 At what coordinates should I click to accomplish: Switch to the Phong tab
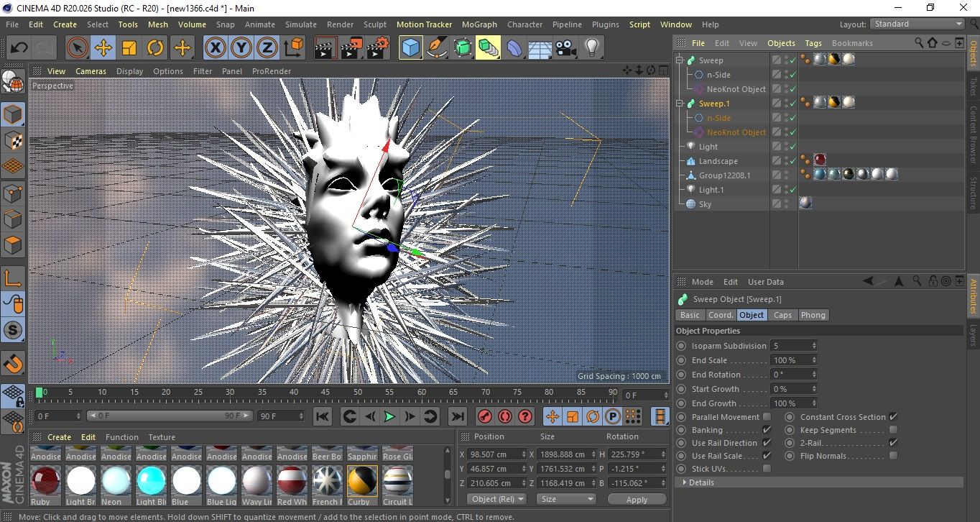click(813, 315)
